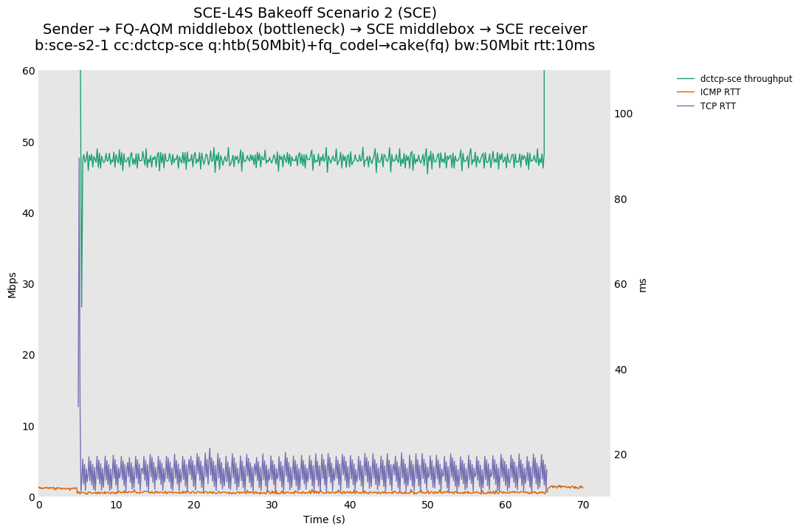Click the 30 tick on the time axis
803x532 pixels.
pyautogui.click(x=272, y=505)
